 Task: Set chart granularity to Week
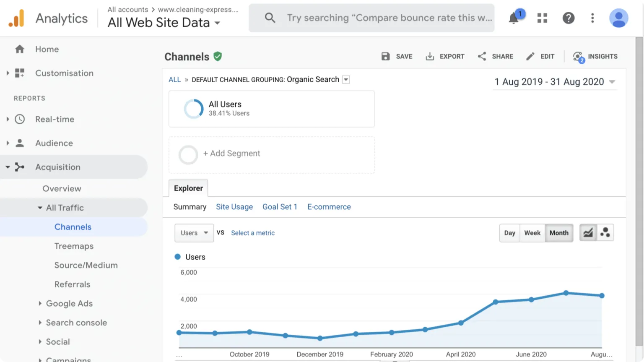pyautogui.click(x=532, y=233)
